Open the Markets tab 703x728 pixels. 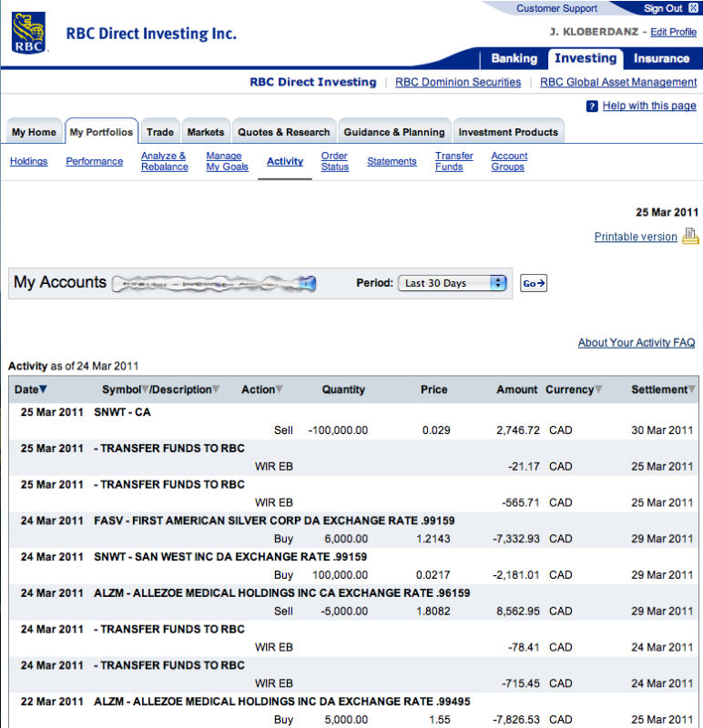[206, 132]
